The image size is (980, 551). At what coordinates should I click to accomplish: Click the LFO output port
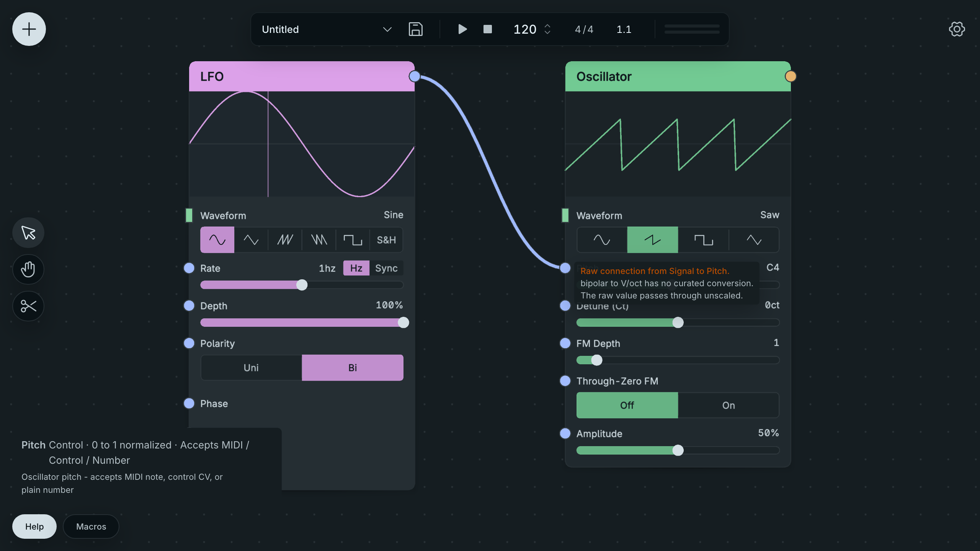pos(415,77)
